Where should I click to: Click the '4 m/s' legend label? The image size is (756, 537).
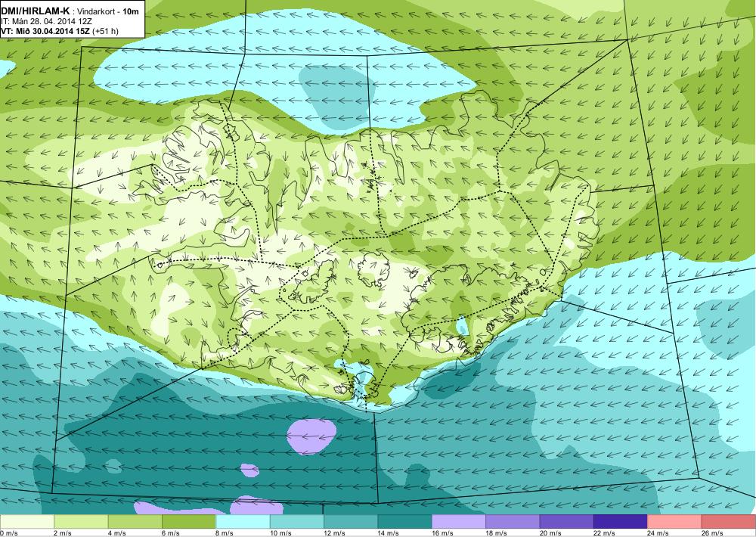click(116, 533)
